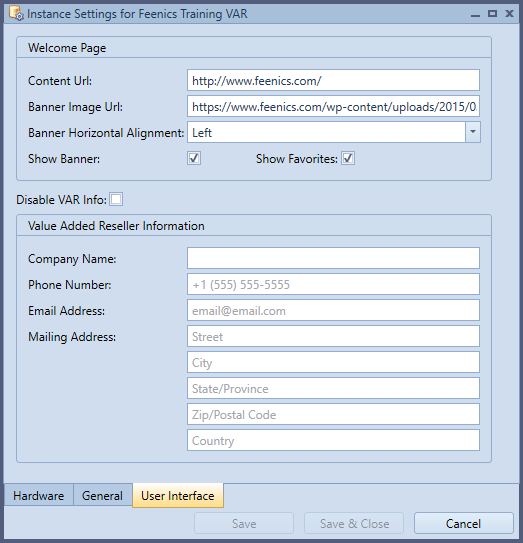Click the Welcome Page group header text

click(x=67, y=48)
